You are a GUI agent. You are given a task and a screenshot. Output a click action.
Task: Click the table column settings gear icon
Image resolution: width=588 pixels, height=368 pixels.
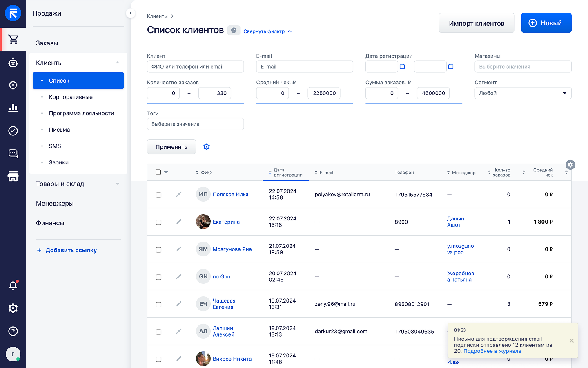[570, 165]
